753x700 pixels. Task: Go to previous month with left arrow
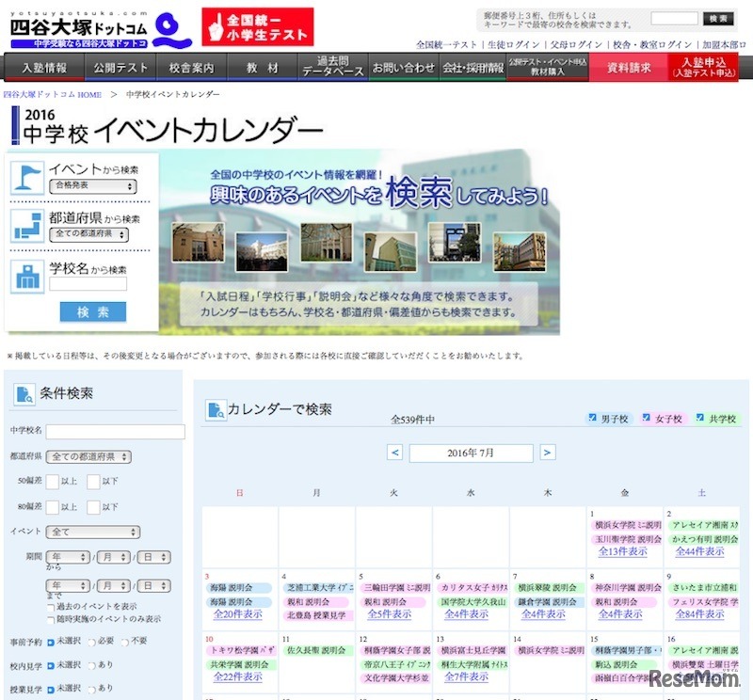pyautogui.click(x=395, y=453)
